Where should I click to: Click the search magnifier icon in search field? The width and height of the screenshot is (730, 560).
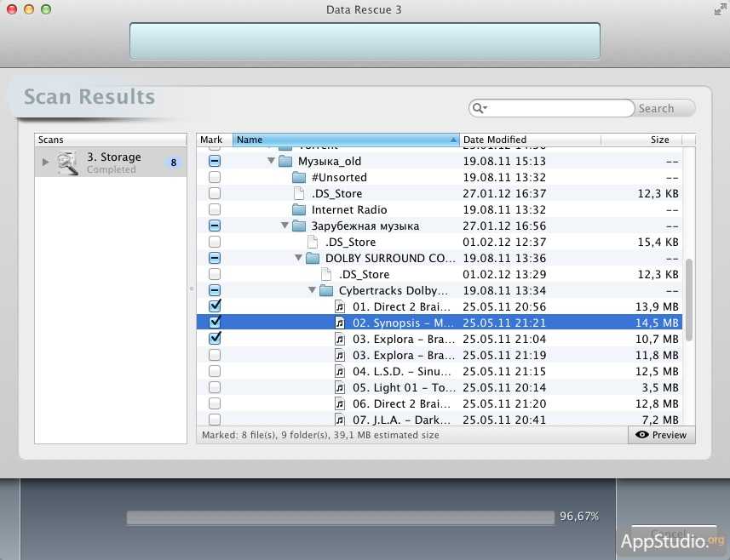pos(480,108)
